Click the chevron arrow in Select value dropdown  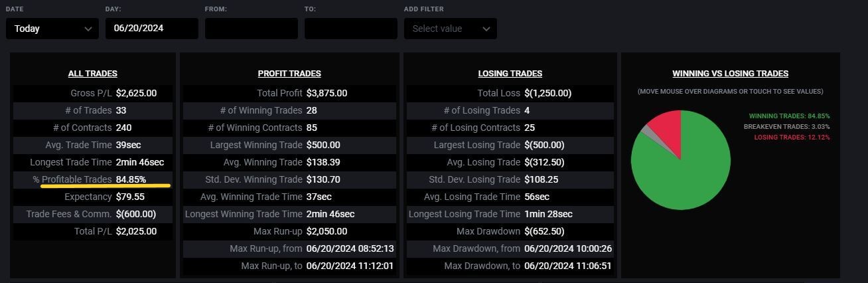486,29
